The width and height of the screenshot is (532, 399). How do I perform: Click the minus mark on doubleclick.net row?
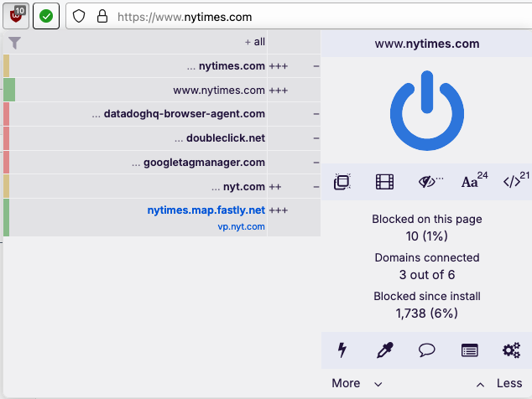316,138
